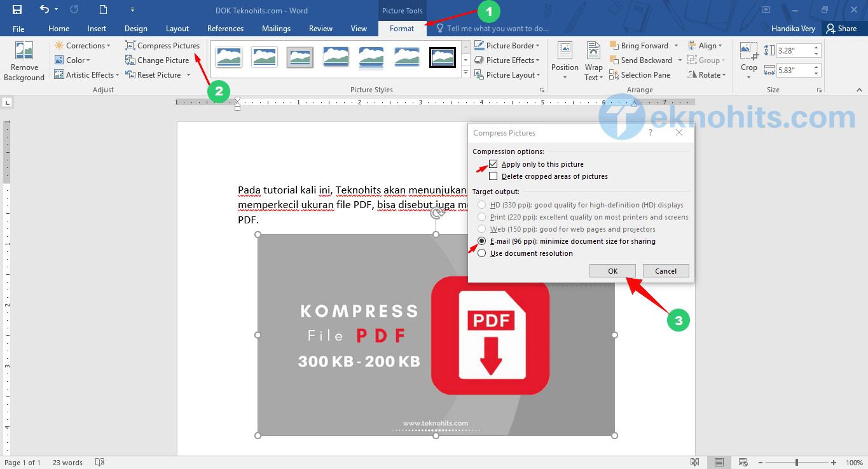
Task: Open Color adjustment dropdown
Action: click(x=72, y=60)
